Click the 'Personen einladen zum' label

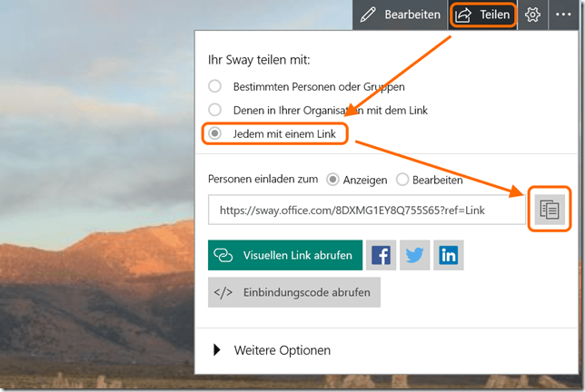(x=263, y=180)
